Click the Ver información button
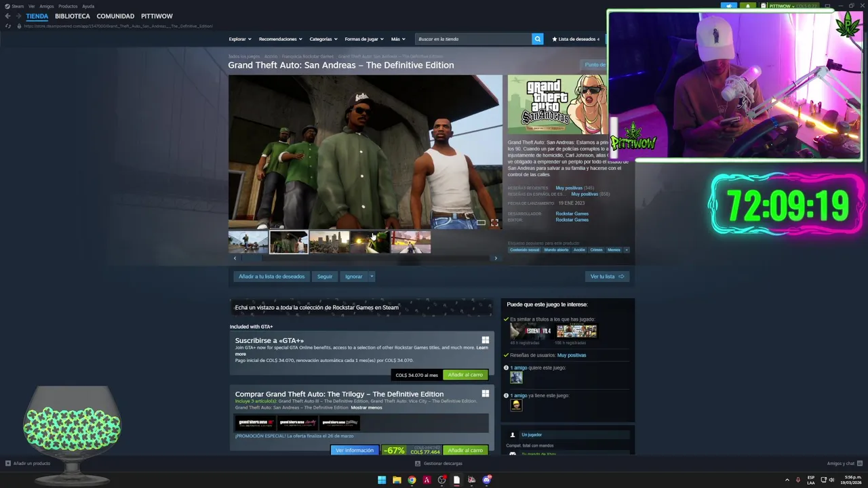 355,450
